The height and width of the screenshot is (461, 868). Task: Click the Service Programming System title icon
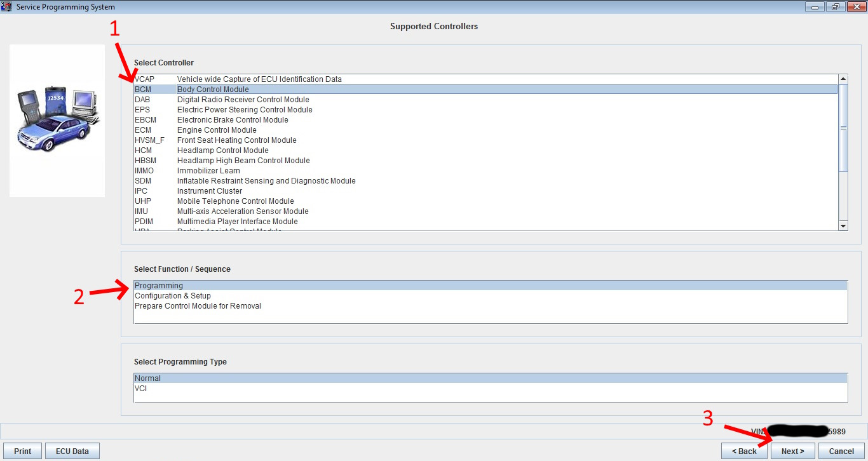point(7,7)
